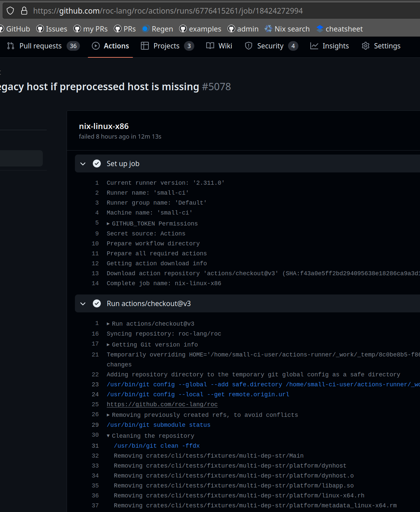Screen dimensions: 420x512
Task: Click the Set up job success checkmark
Action: [x=97, y=163]
